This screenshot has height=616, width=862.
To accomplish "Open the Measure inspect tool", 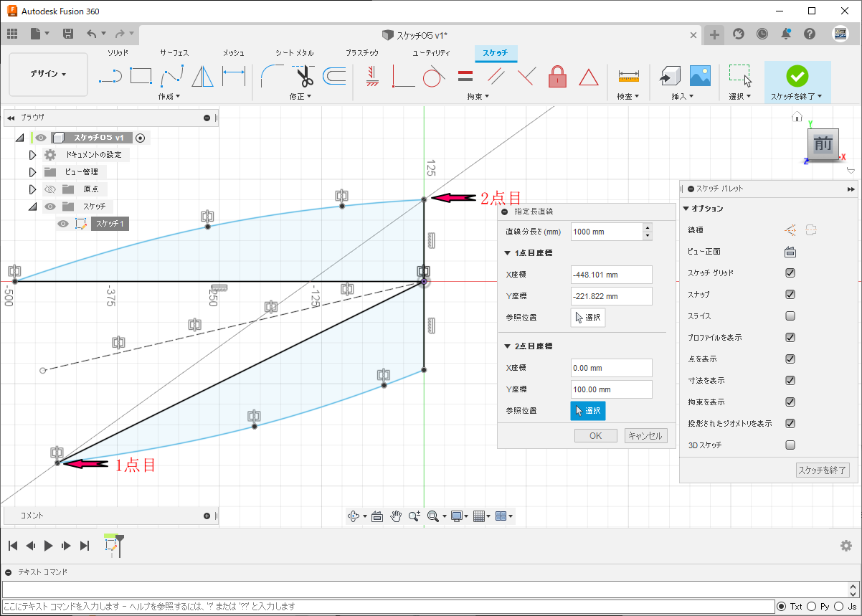I will (x=629, y=76).
